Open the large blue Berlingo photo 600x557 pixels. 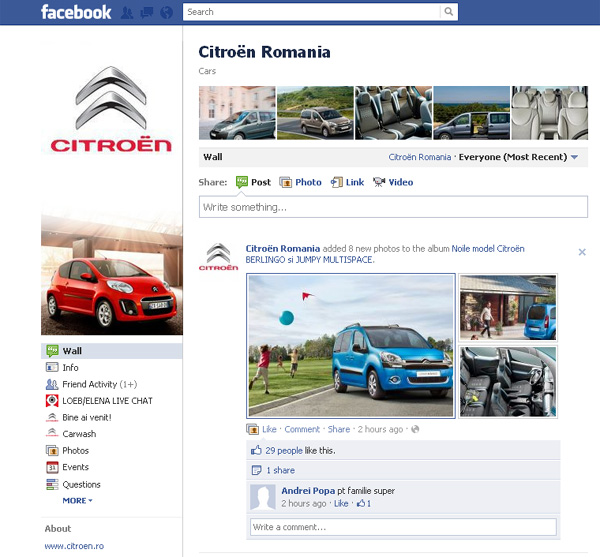[351, 345]
